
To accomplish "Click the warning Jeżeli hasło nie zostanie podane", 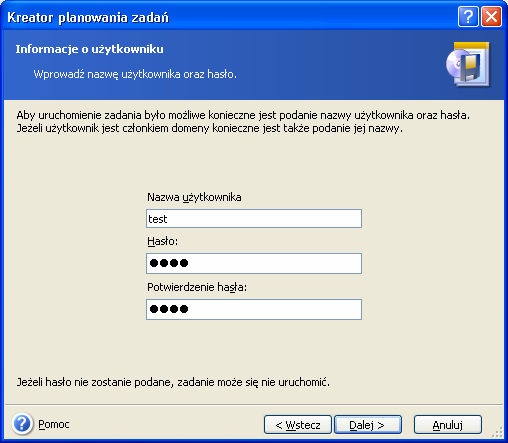I will pyautogui.click(x=173, y=382).
